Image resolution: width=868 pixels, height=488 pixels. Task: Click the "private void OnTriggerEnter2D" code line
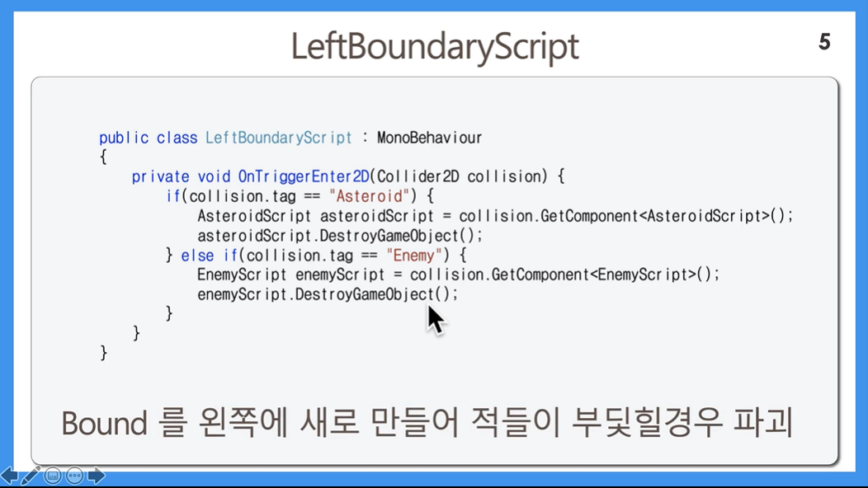348,176
